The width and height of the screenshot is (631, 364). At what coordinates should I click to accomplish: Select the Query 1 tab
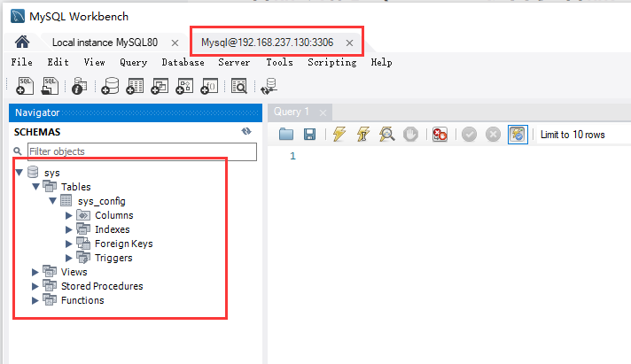coord(292,112)
